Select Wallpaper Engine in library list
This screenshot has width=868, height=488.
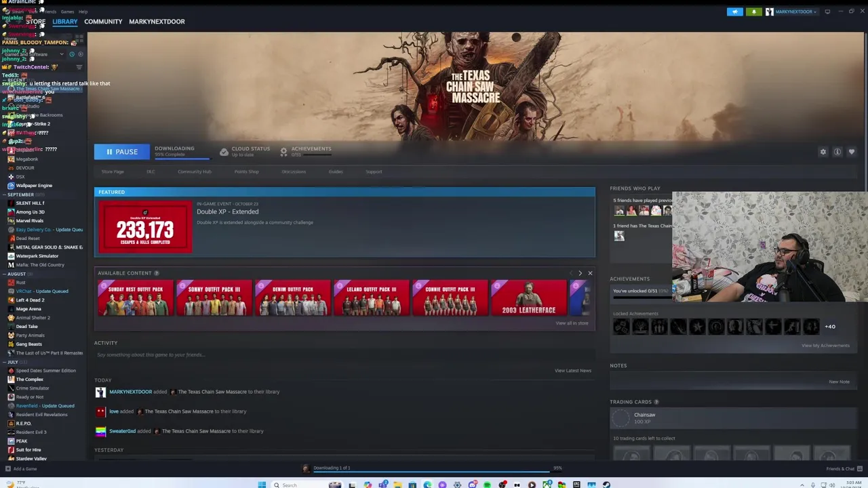click(x=34, y=186)
